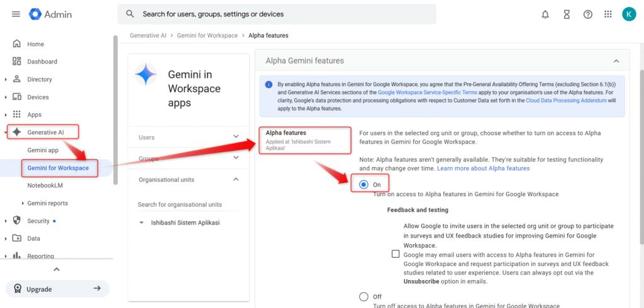Click the Upgrade button
This screenshot has width=644, height=308.
coord(57,289)
